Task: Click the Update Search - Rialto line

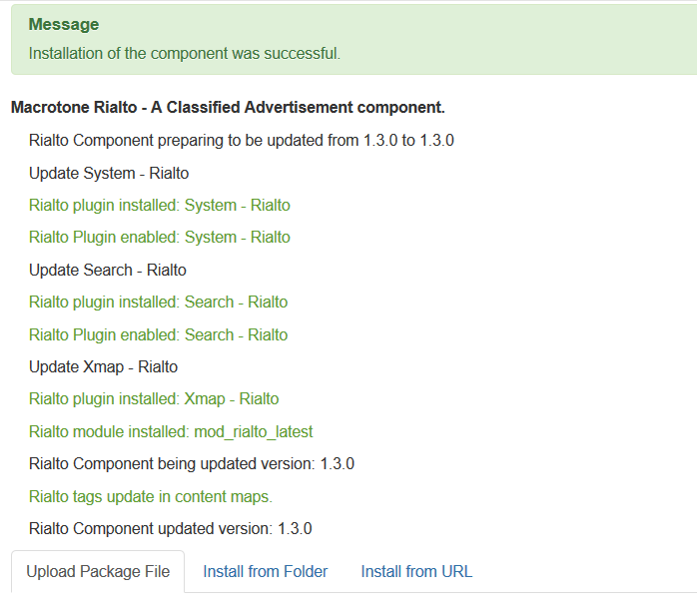Action: coord(108,270)
